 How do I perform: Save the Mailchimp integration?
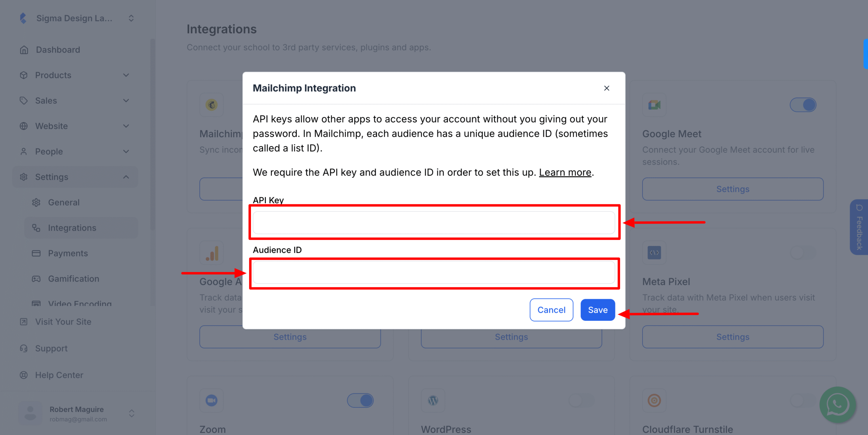coord(597,310)
